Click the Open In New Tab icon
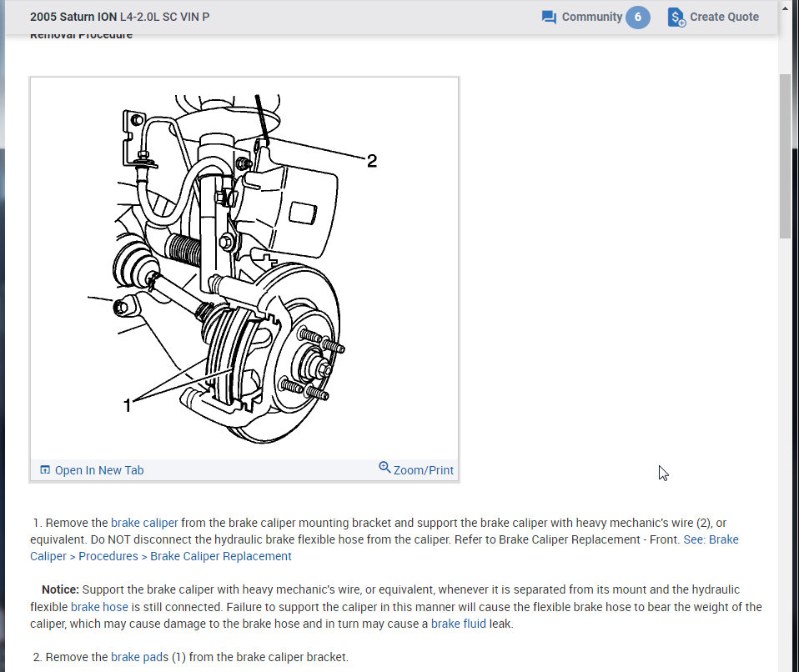This screenshot has height=672, width=799. [x=45, y=469]
